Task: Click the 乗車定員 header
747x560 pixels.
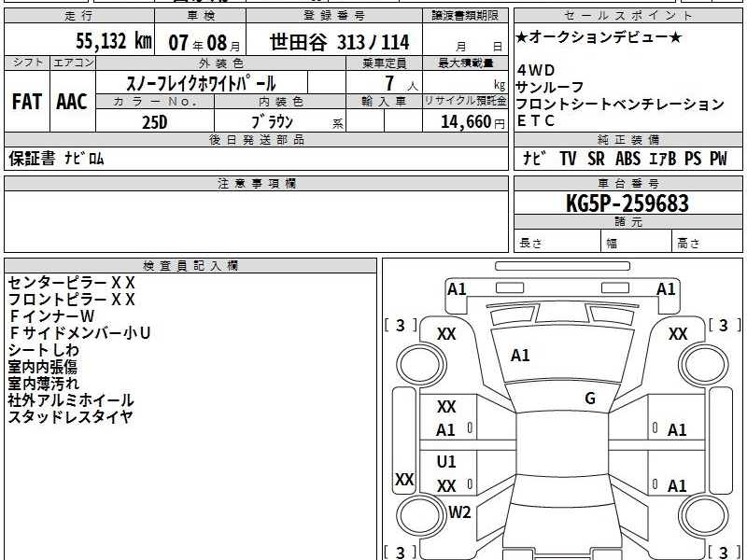Action: coord(384,63)
